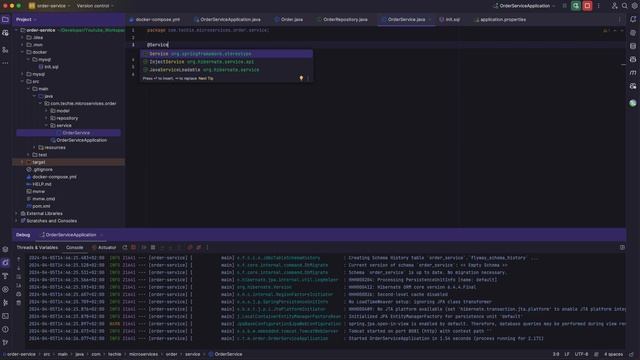Open the Commit tool window icon
This screenshot has width=640, height=360.
pyautogui.click(x=5, y=33)
